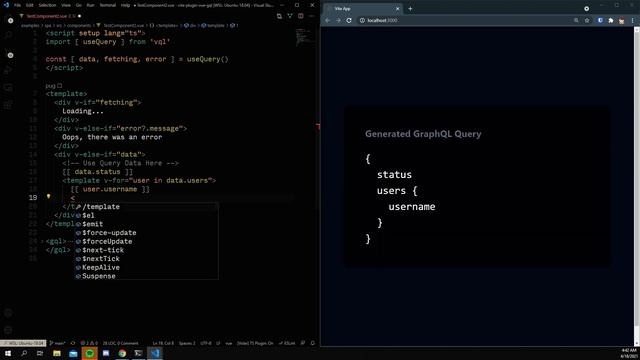Open the Run menu
The height and width of the screenshot is (360, 640).
(x=90, y=5)
